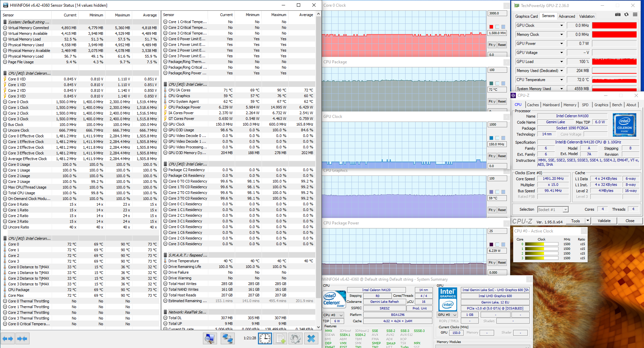The height and width of the screenshot is (348, 644).
Task: Click Reset on the CPU Graphics graph
Action: 502,210
